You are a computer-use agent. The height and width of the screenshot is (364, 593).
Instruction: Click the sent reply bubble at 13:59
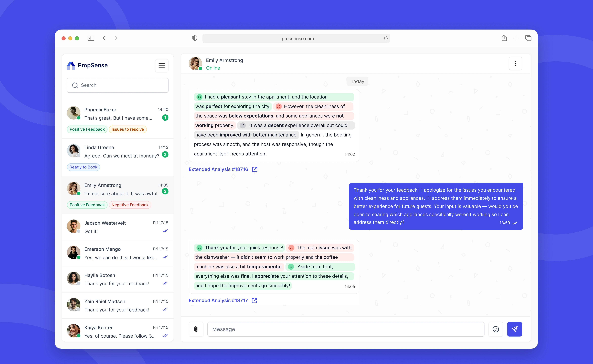pos(436,206)
